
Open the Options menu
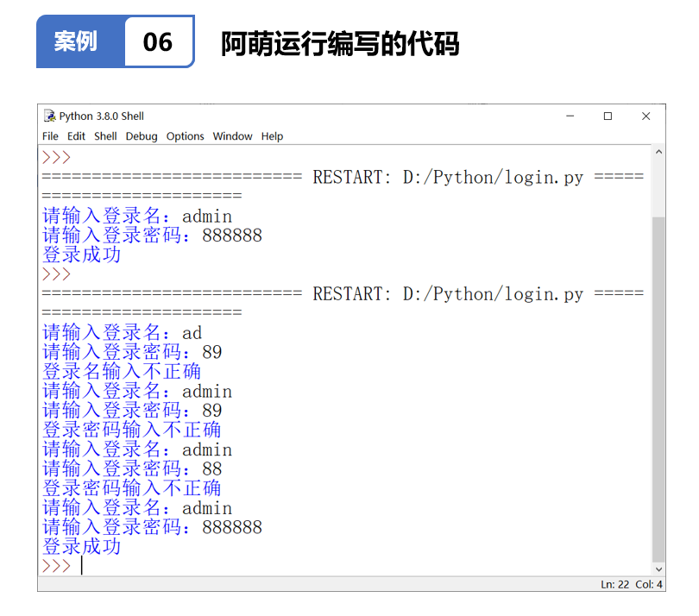coord(185,136)
